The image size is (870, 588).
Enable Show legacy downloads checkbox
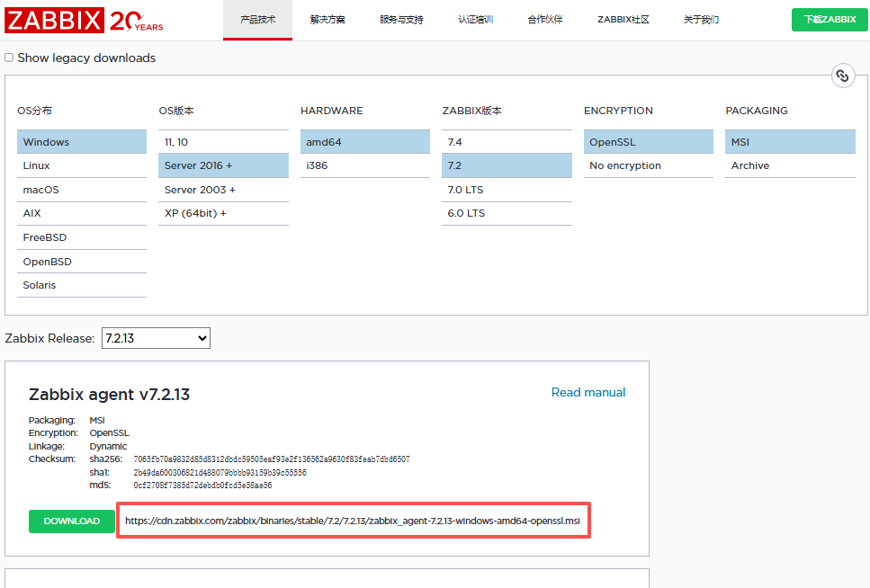pyautogui.click(x=9, y=58)
